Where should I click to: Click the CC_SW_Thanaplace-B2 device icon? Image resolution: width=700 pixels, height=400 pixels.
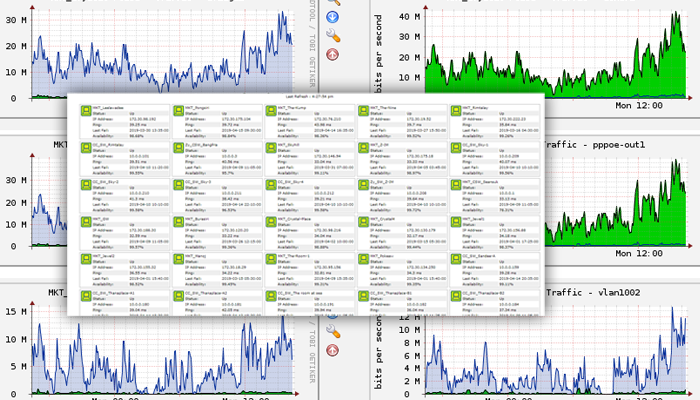tap(456, 296)
